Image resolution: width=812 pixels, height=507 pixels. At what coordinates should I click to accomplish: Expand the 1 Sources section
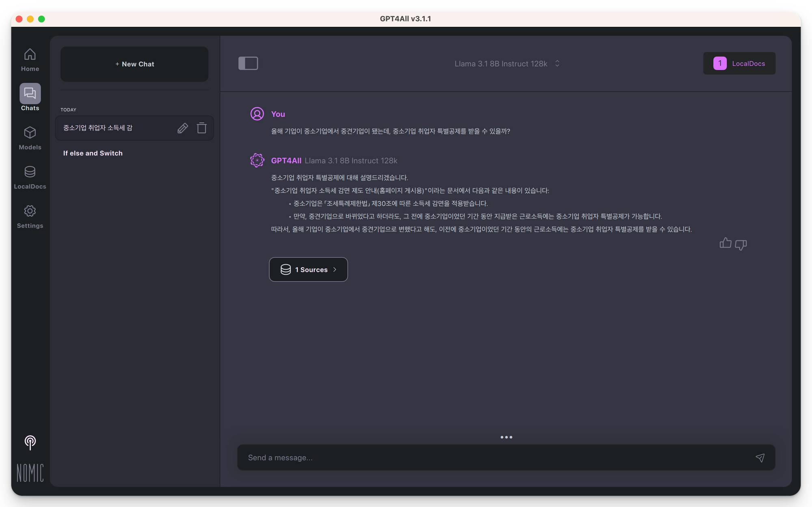tap(308, 270)
